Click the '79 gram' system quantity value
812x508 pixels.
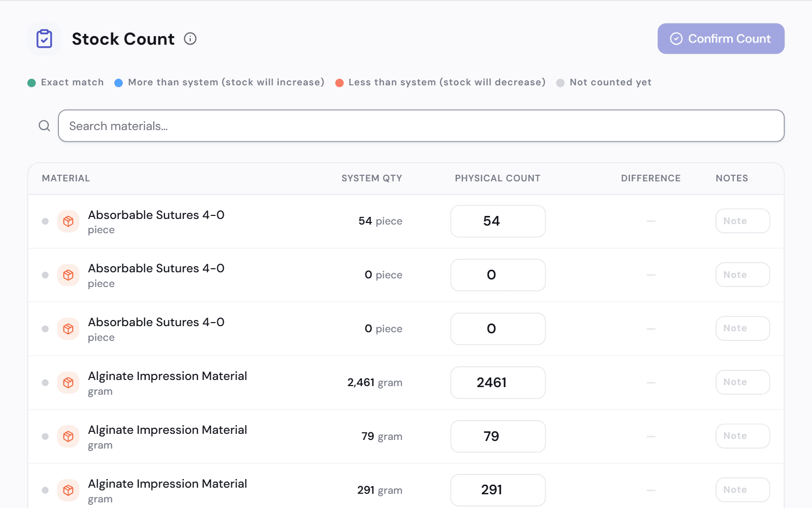pyautogui.click(x=382, y=436)
